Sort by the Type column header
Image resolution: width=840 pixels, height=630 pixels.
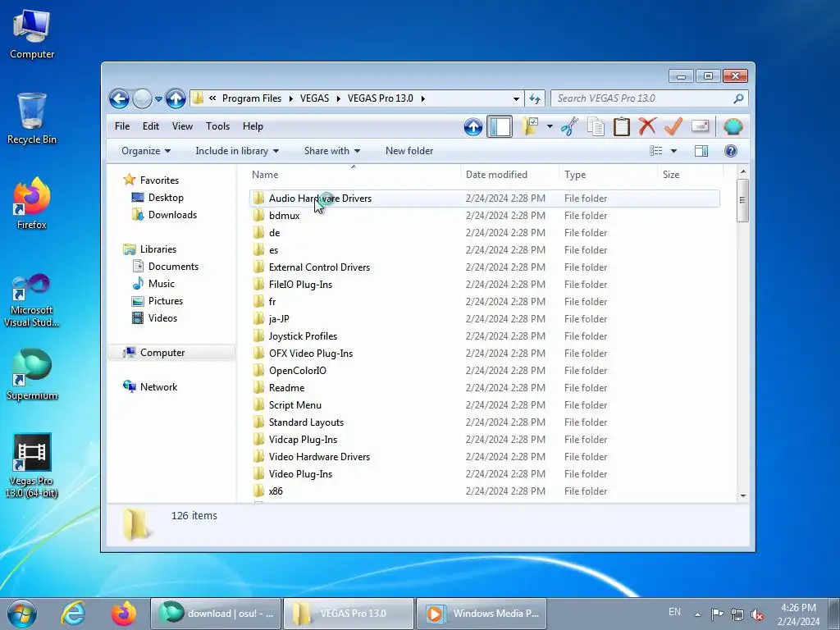click(608, 175)
